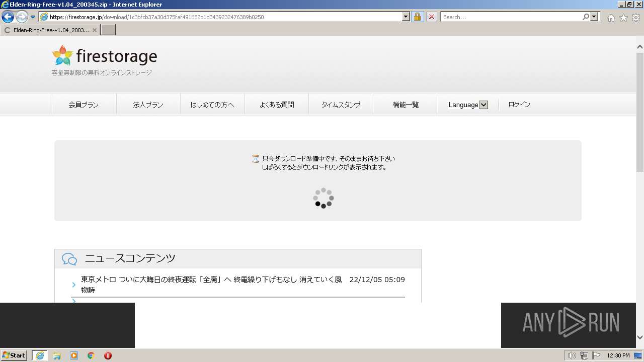Click the page scrollbar down arrow
Screen dimensions: 644x362
pyautogui.click(x=640, y=338)
